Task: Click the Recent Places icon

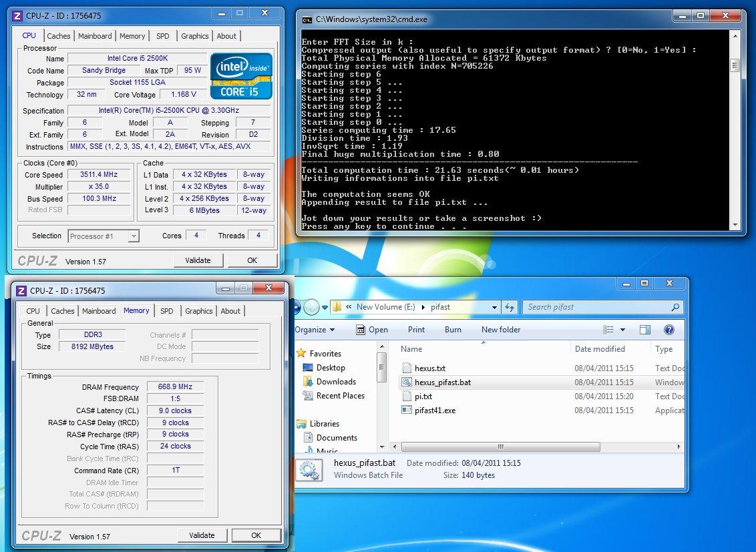Action: 308,395
